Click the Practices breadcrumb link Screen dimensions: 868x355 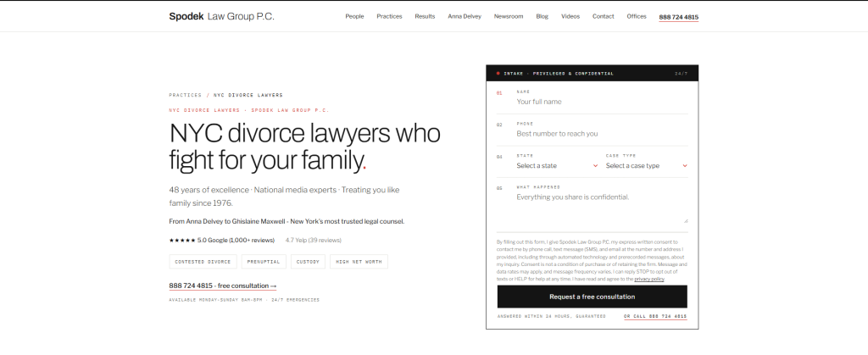pos(186,95)
